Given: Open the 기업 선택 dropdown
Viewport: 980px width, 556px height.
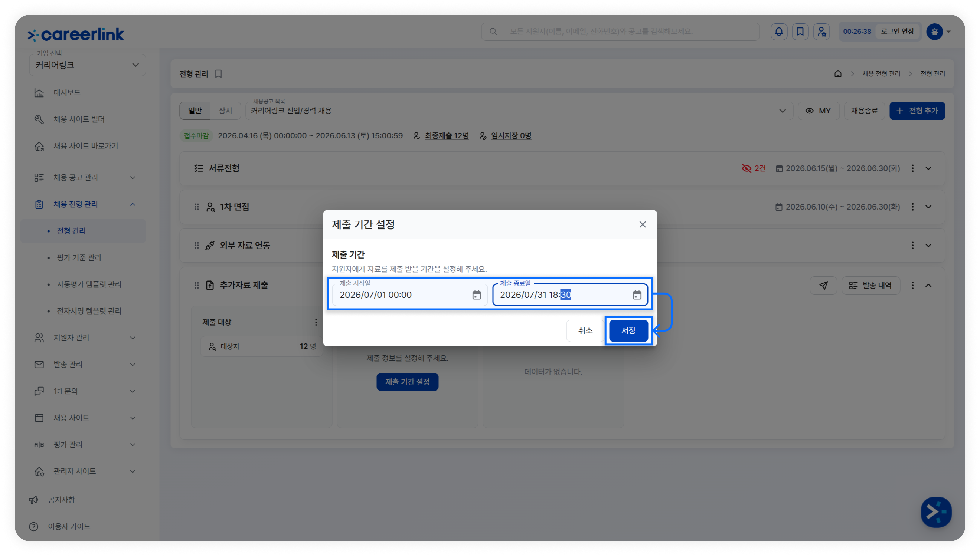Looking at the screenshot, I should (x=88, y=65).
